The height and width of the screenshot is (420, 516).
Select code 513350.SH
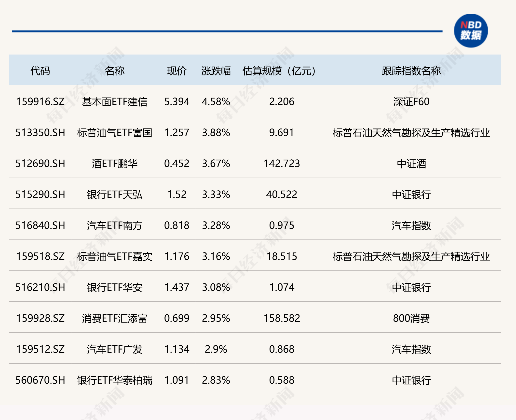pyautogui.click(x=40, y=133)
